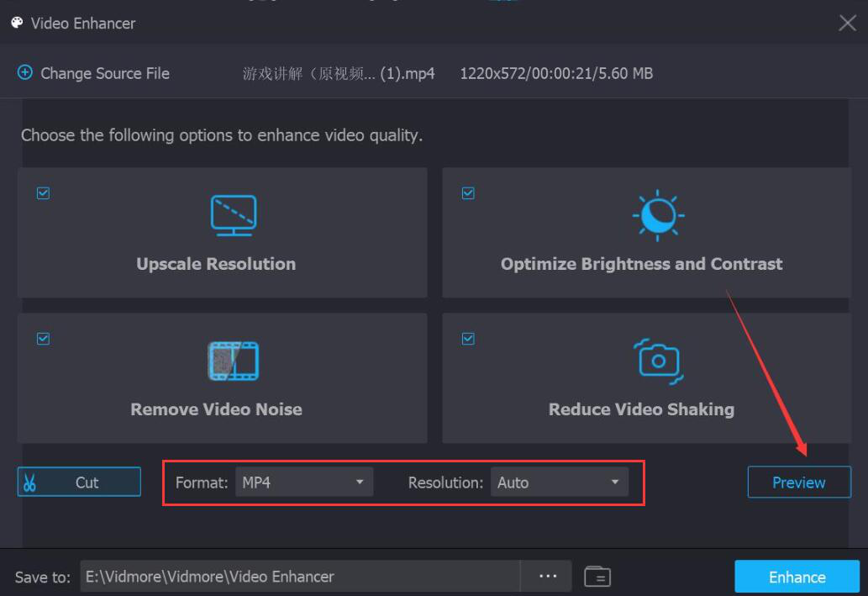The height and width of the screenshot is (596, 868).
Task: Open the Format MP4 dropdown
Action: [304, 482]
